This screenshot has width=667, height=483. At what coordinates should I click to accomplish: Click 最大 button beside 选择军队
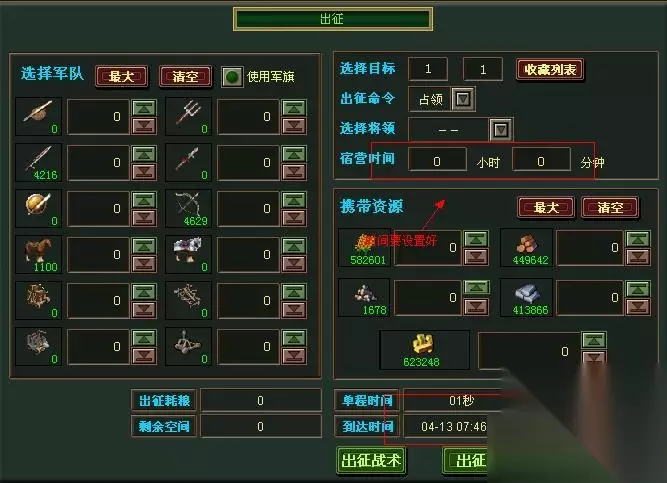click(x=122, y=77)
